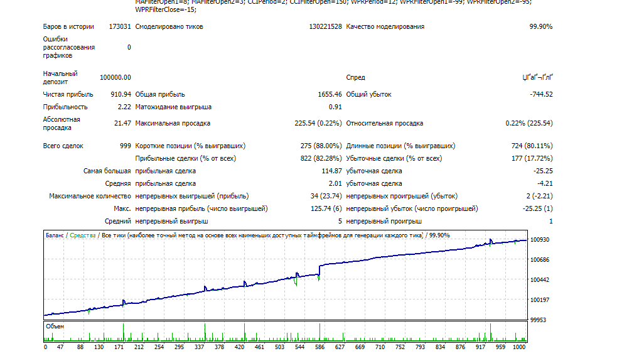The width and height of the screenshot is (644, 356).
Task: Select the loss trades value '177 (17.72%)'
Action: [x=532, y=159]
